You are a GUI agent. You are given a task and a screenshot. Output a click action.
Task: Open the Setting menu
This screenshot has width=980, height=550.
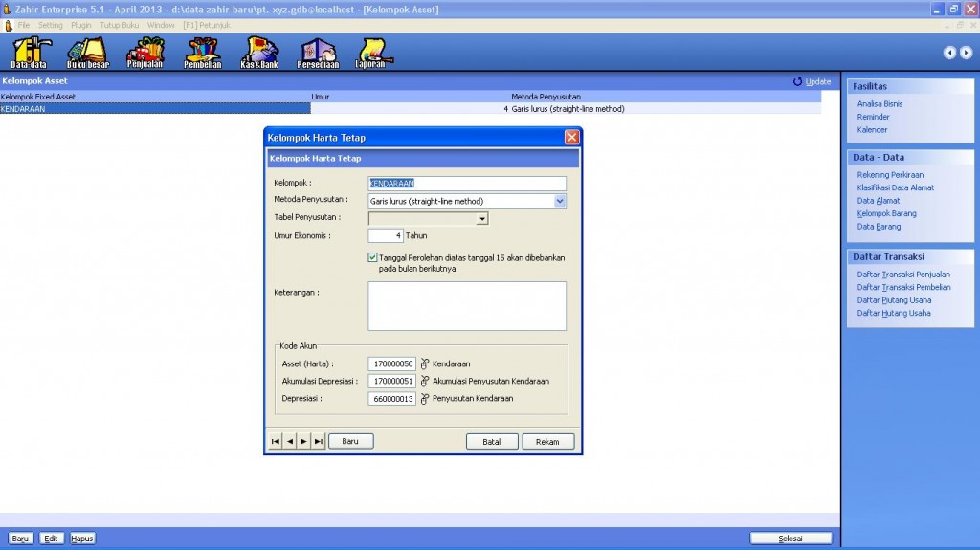51,24
